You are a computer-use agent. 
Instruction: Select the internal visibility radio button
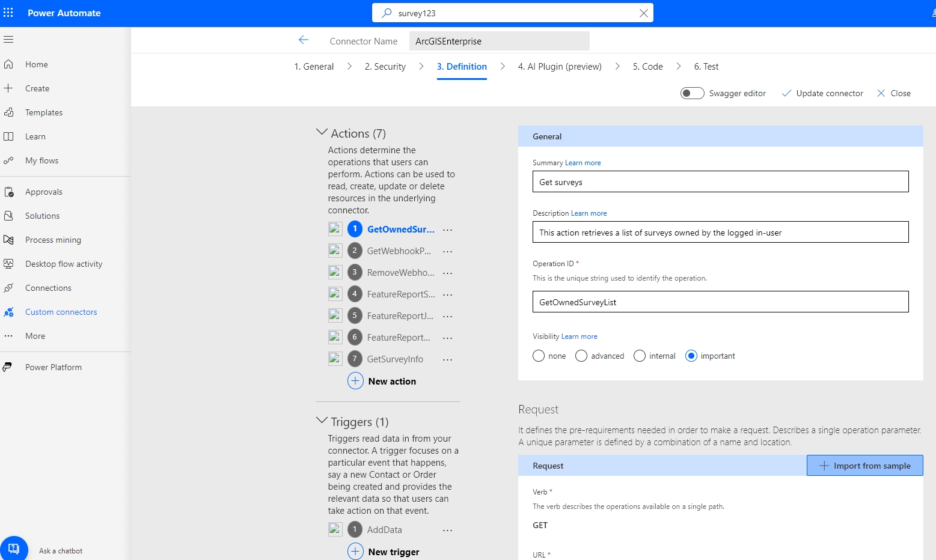[x=639, y=356]
